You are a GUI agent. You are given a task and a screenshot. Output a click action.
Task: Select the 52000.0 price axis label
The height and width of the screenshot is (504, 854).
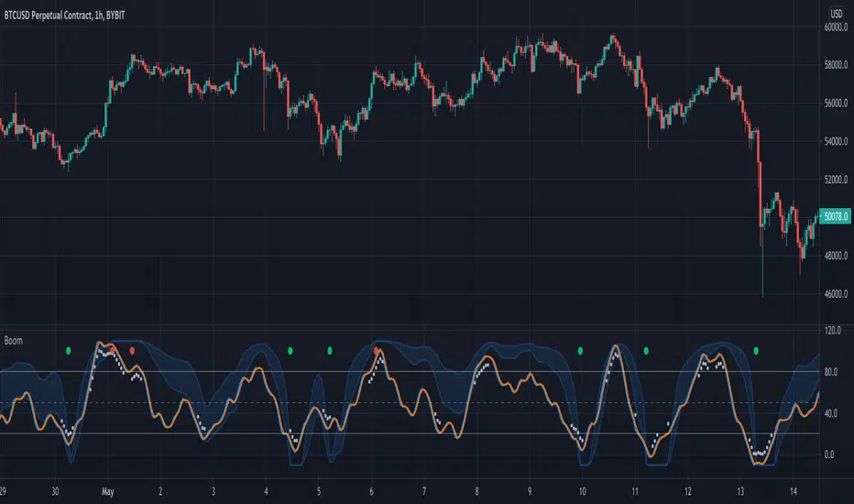point(836,180)
